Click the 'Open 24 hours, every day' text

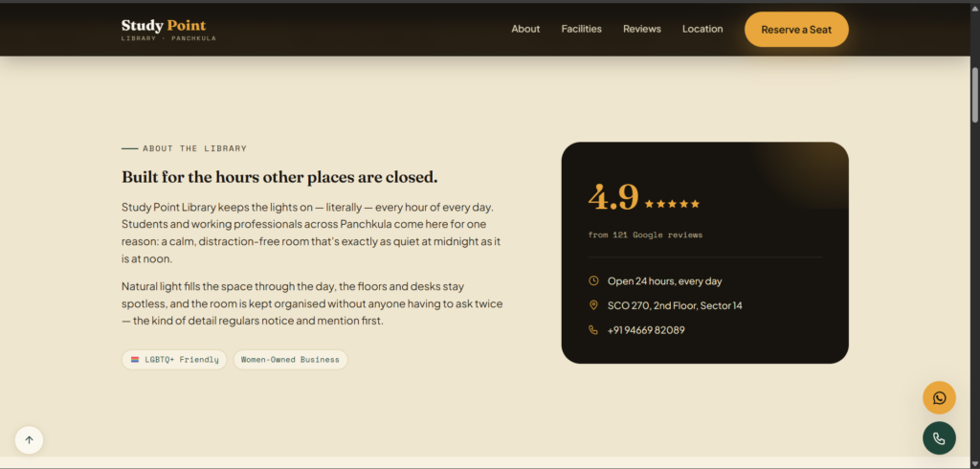click(665, 281)
